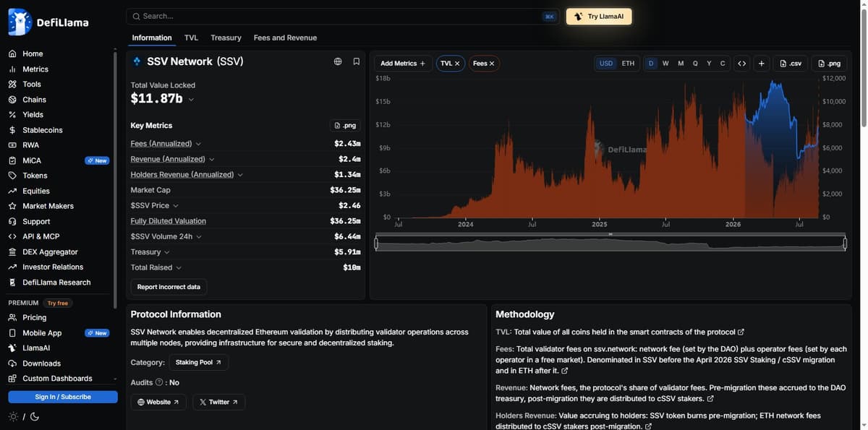Open DEX Aggregator
The width and height of the screenshot is (868, 430).
50,252
